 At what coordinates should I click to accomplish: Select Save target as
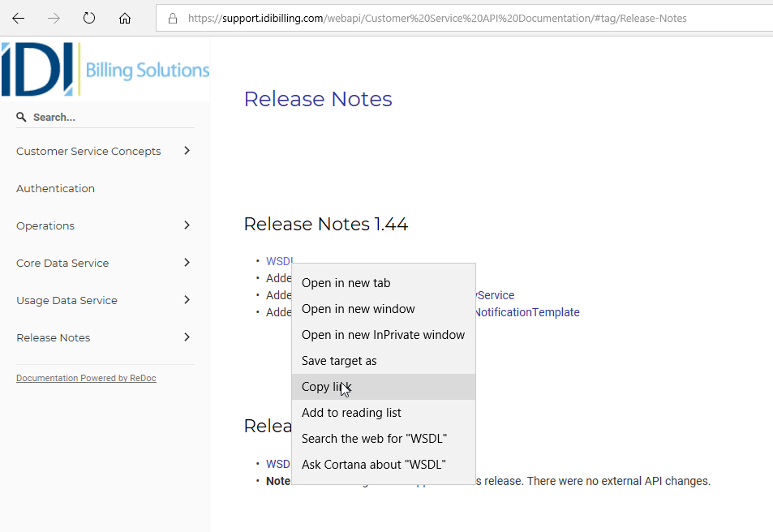coord(339,361)
